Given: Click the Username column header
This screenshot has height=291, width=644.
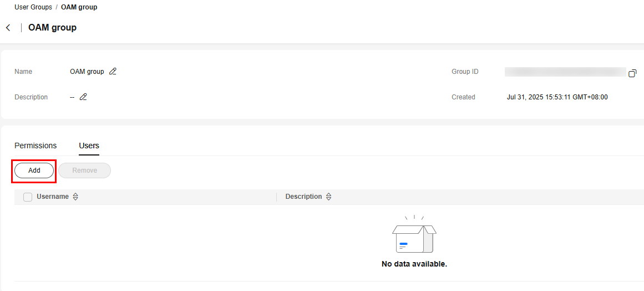Looking at the screenshot, I should click(53, 197).
